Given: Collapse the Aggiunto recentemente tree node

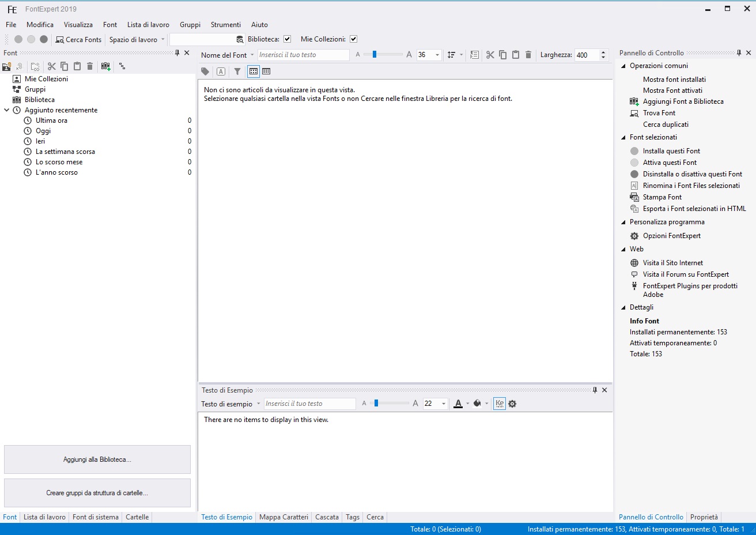Looking at the screenshot, I should 7,110.
